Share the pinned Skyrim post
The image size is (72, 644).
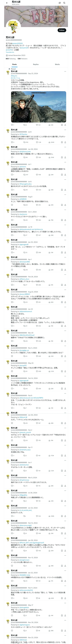click(65, 125)
